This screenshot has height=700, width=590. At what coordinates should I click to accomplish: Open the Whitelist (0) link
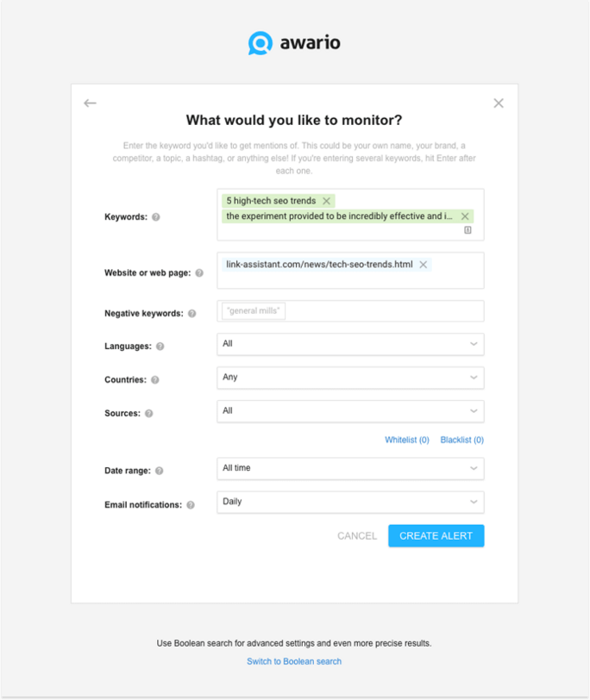pyautogui.click(x=406, y=440)
